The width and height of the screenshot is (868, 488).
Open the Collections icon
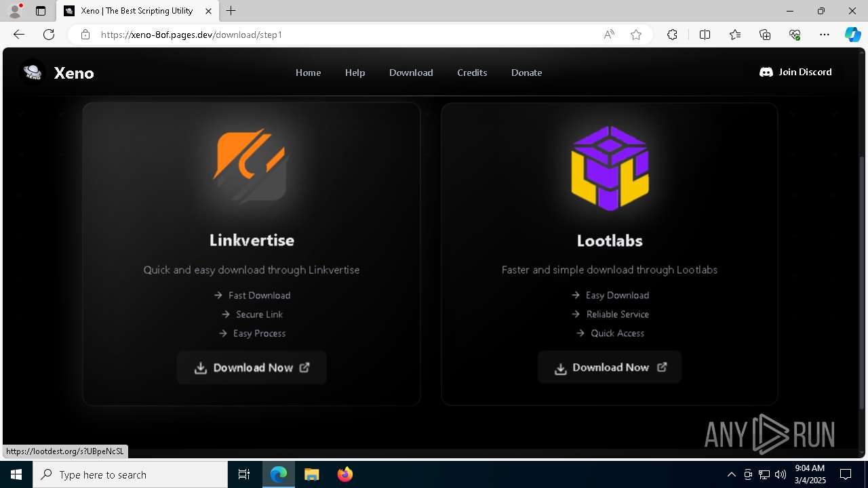pos(765,35)
